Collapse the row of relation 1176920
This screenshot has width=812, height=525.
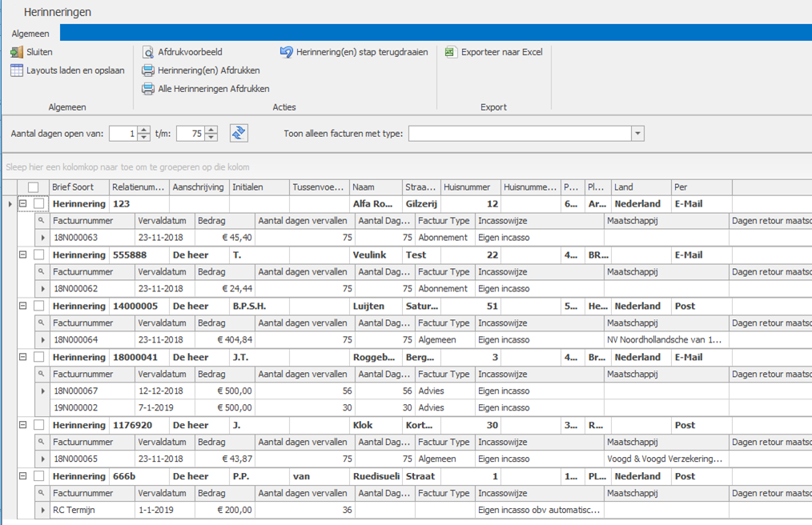(x=22, y=424)
